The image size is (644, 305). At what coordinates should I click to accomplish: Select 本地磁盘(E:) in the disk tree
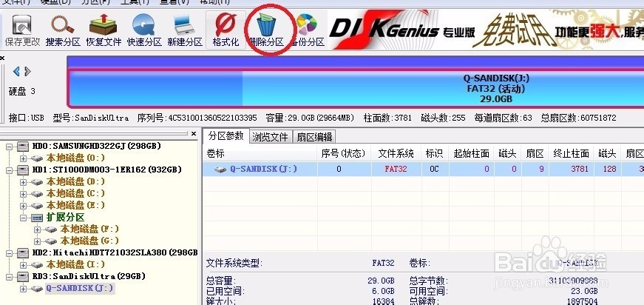click(x=75, y=205)
